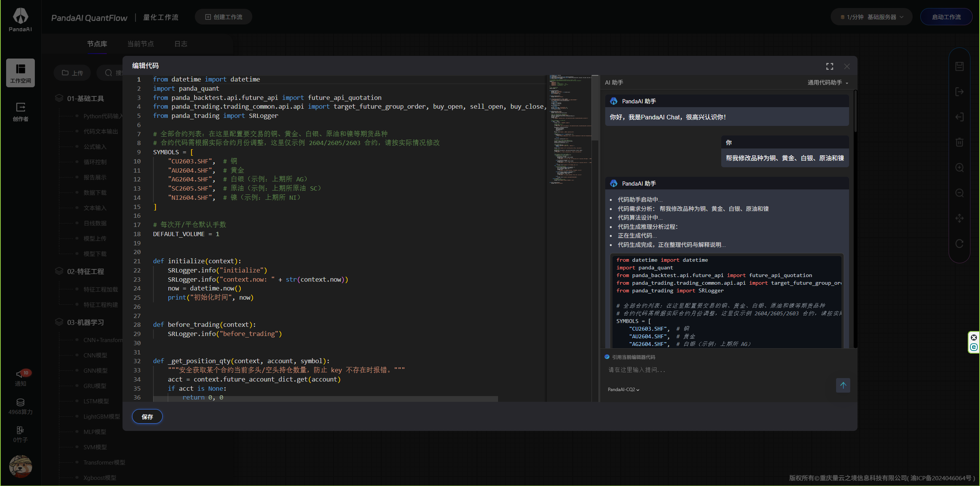
Task: Click the AI chat panel scrollbar
Action: coord(856,111)
